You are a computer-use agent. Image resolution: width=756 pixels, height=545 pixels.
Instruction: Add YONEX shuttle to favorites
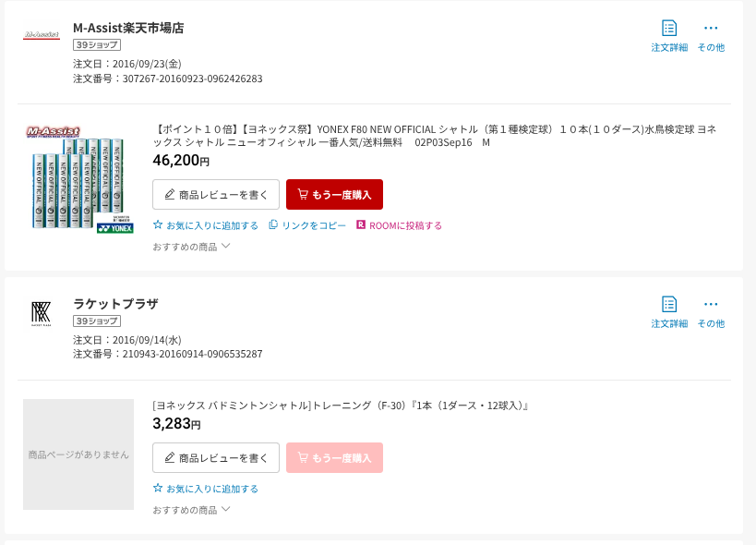pyautogui.click(x=206, y=225)
